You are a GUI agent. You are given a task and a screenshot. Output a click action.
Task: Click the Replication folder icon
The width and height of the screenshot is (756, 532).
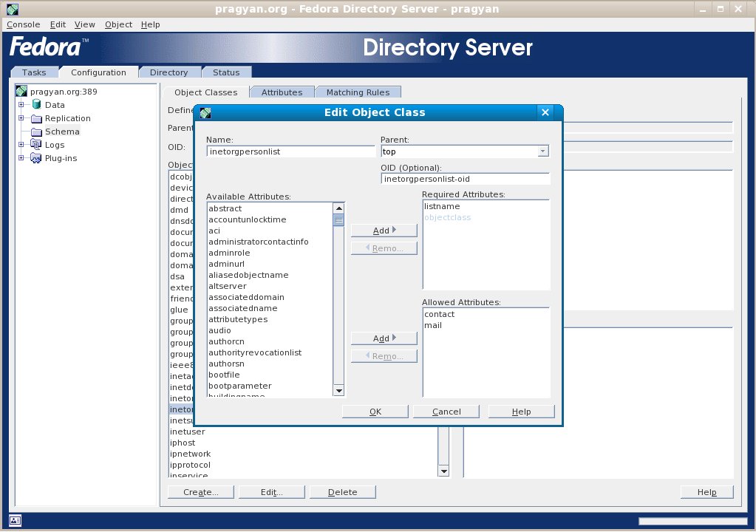click(x=37, y=118)
